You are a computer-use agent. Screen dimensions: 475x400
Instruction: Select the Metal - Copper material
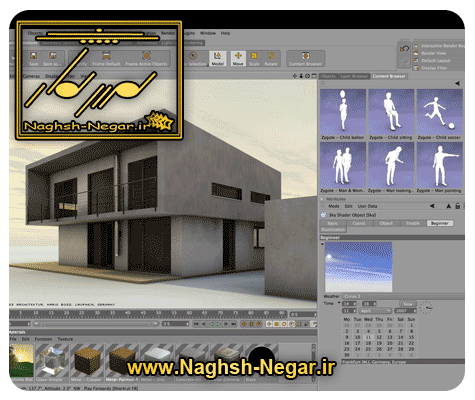coord(87,363)
